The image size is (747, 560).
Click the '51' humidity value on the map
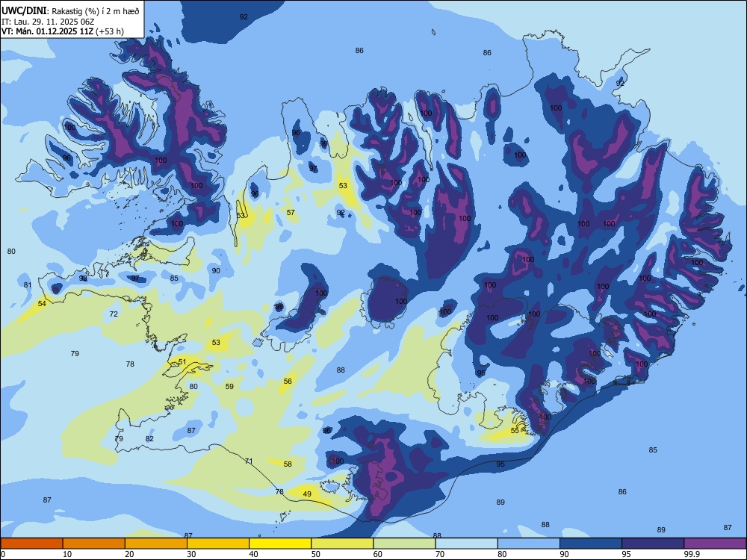pos(182,362)
